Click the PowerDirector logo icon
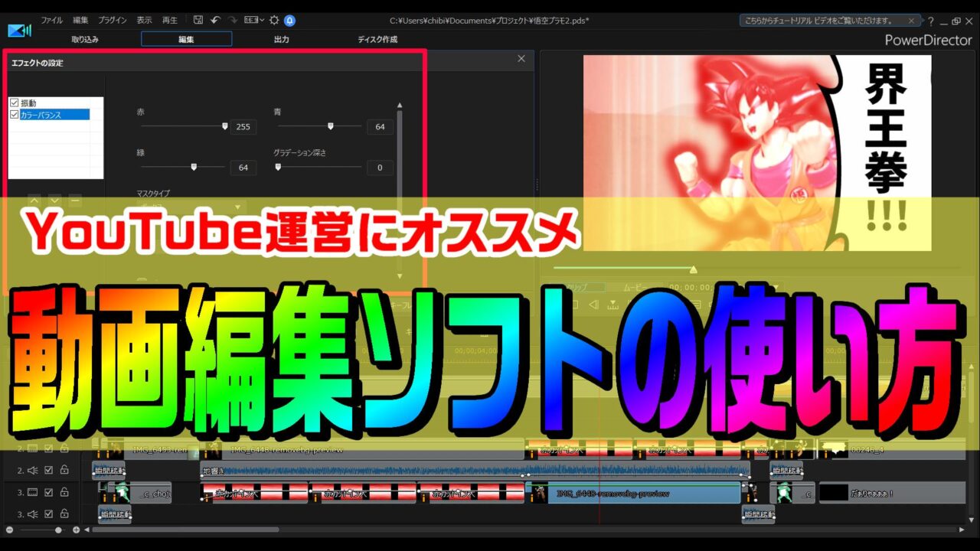This screenshot has height=551, width=980. pos(19,30)
